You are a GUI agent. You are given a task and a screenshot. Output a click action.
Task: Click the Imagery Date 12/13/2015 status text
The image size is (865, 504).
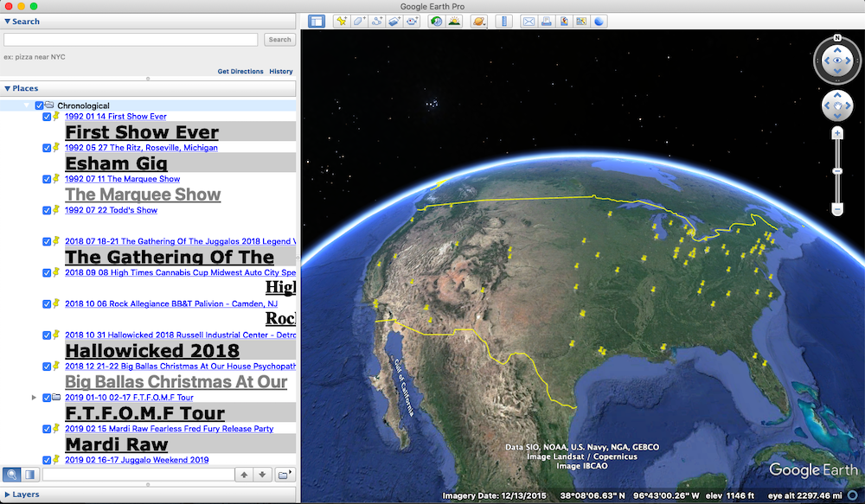pyautogui.click(x=494, y=495)
